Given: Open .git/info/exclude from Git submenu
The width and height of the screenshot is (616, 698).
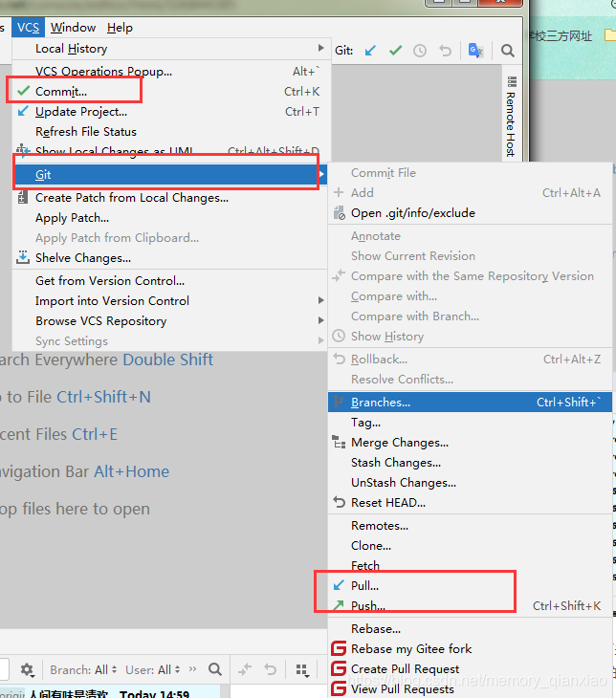Looking at the screenshot, I should pyautogui.click(x=470, y=213).
